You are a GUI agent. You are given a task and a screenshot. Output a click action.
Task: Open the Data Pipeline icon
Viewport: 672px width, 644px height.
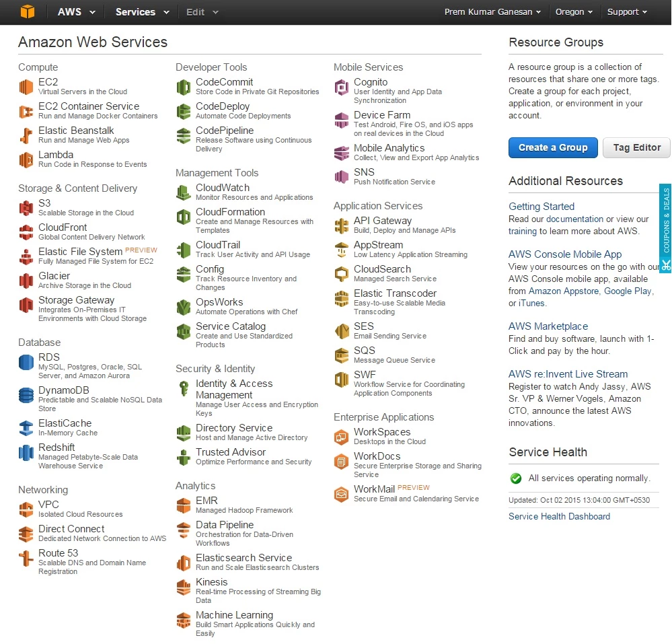(184, 530)
